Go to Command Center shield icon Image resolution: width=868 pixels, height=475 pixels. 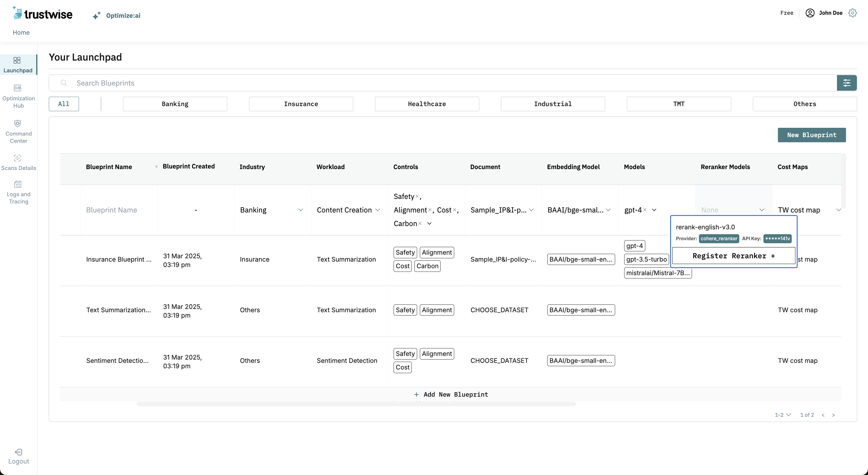pos(17,123)
